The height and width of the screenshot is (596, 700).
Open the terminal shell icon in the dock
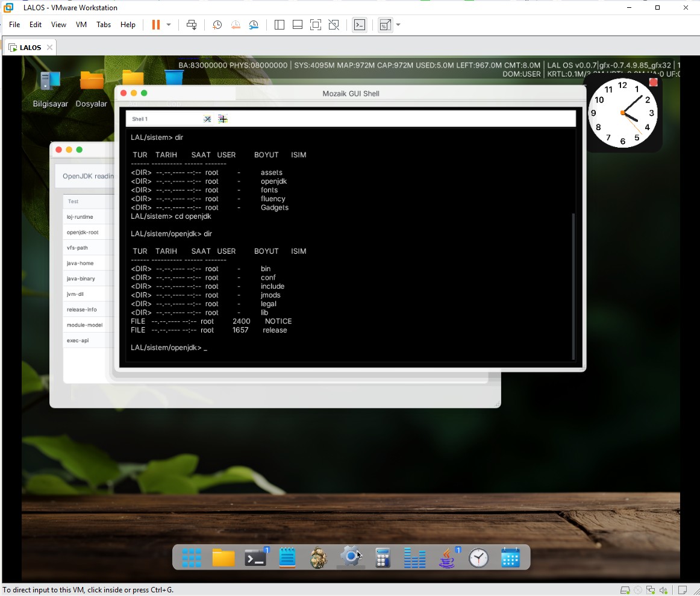point(256,557)
